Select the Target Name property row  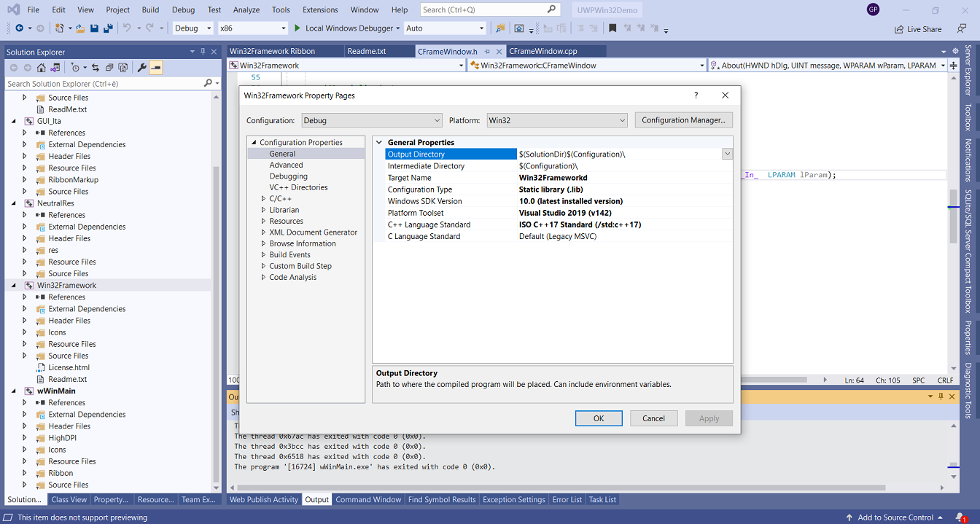point(559,178)
